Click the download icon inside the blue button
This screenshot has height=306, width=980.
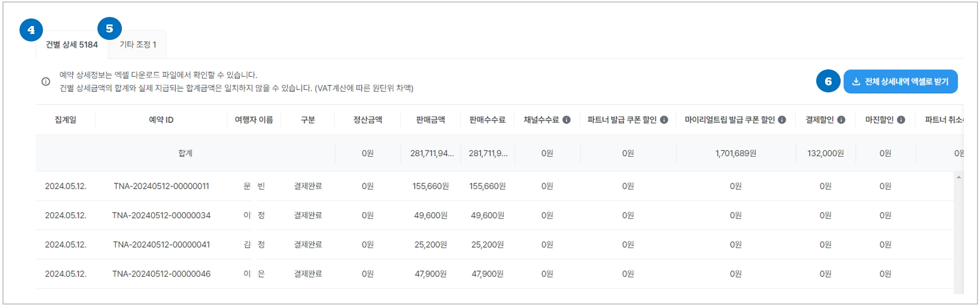[856, 81]
